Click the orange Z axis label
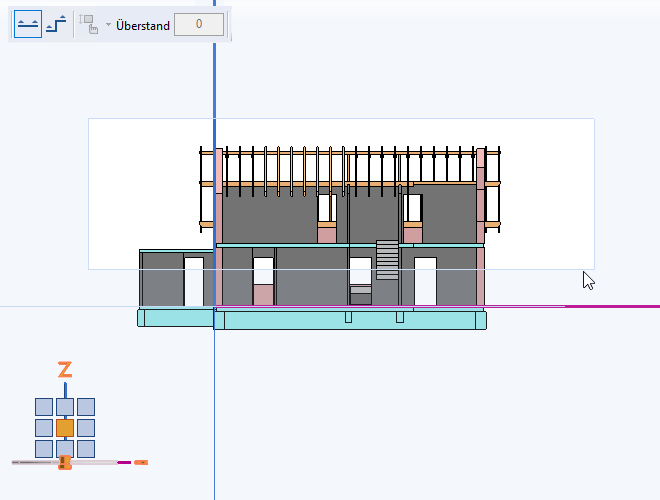Viewport: 660px width, 500px height. pos(65,371)
